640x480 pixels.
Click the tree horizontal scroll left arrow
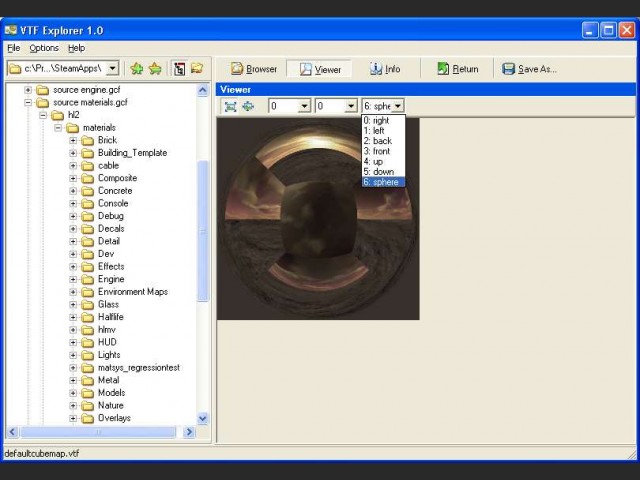(x=12, y=432)
